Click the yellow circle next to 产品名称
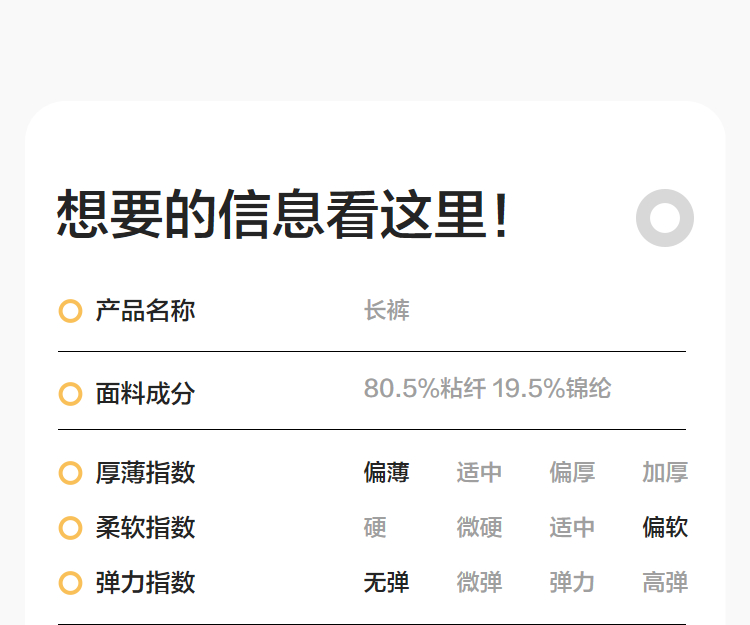This screenshot has height=625, width=750. click(70, 311)
